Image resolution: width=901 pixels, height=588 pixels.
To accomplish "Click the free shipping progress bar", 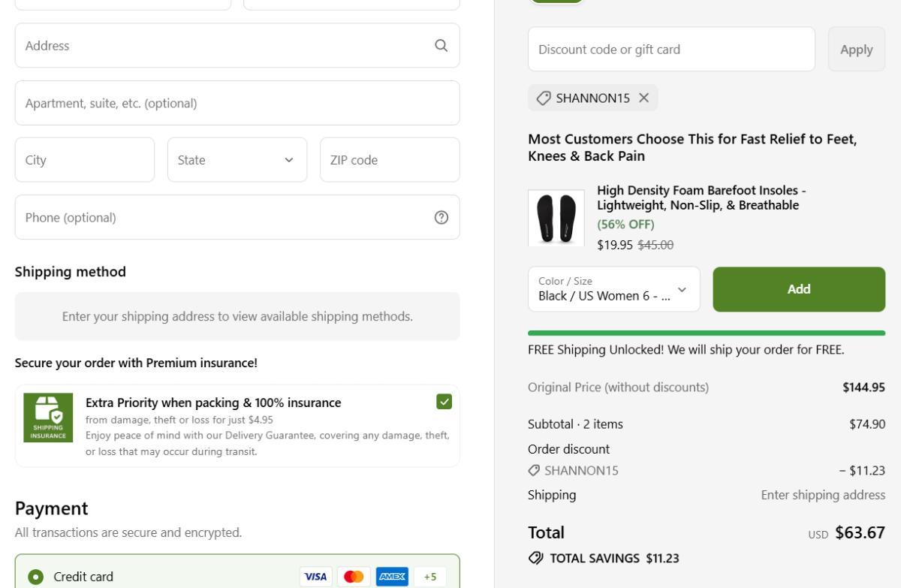I will [706, 333].
